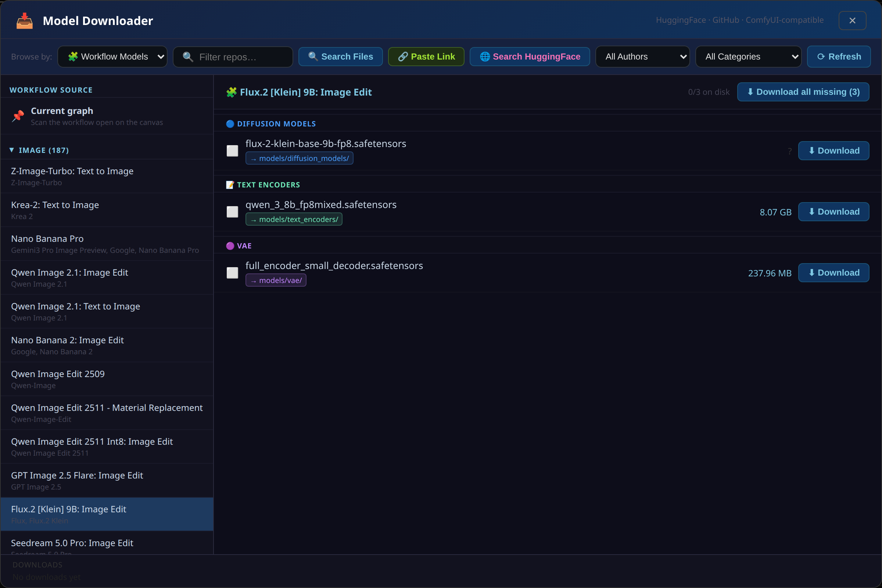Click the models/vae/ path tag
This screenshot has width=882, height=588.
click(276, 280)
